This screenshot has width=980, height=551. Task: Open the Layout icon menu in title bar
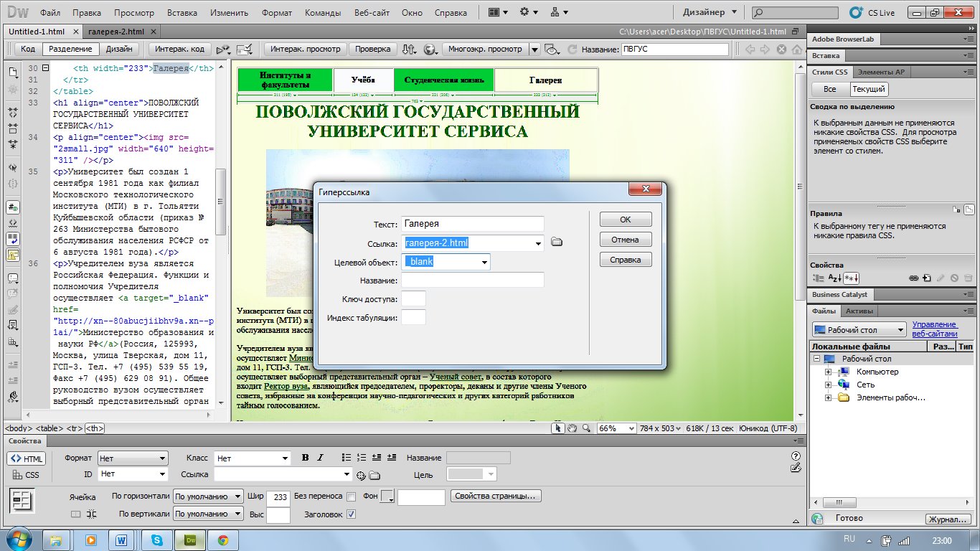(498, 12)
